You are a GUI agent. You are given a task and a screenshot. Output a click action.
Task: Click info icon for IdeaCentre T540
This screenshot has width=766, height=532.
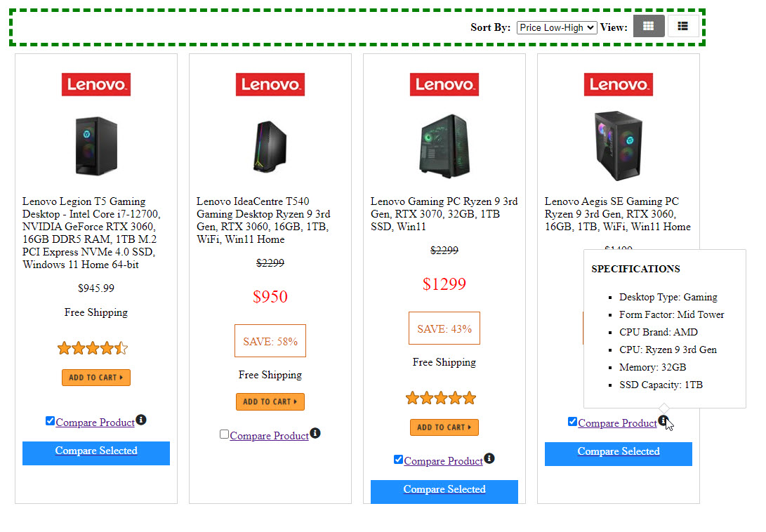coord(315,433)
